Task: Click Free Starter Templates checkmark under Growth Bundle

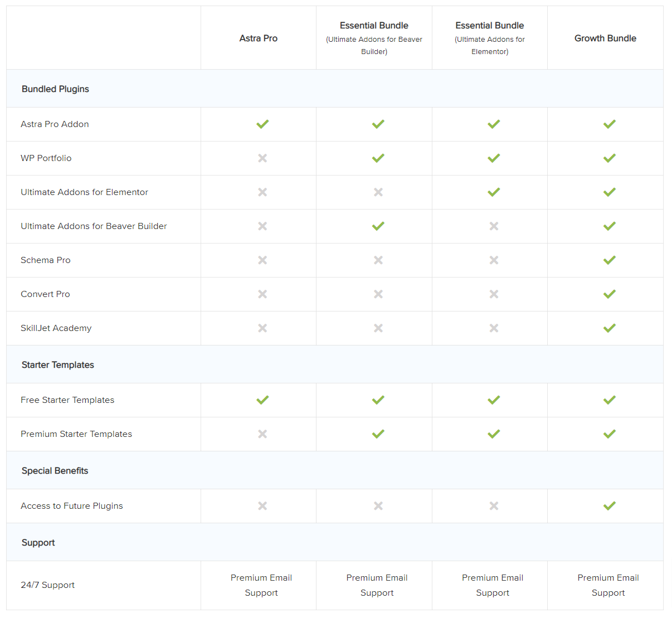Action: click(x=609, y=400)
